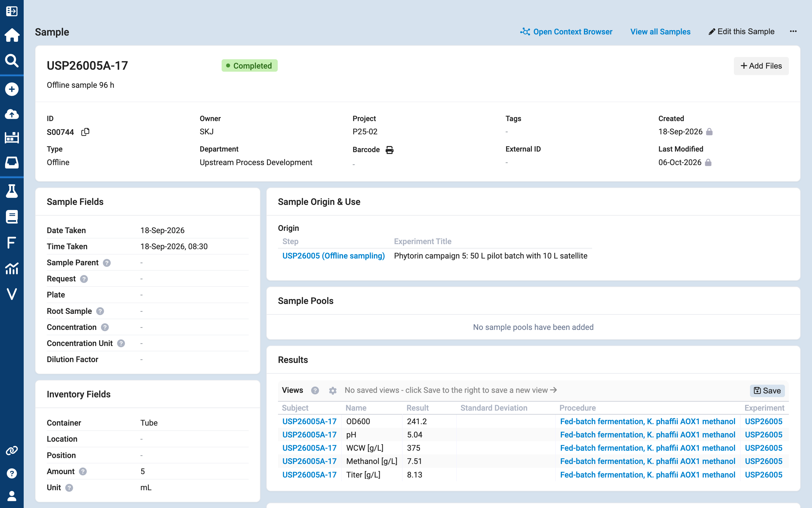Open the user profile icon

point(12,496)
